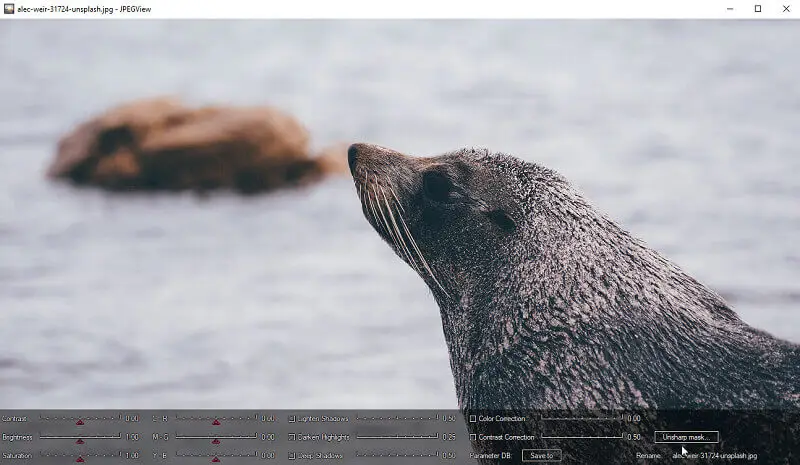
Task: Select the Brightness slider marker
Action: point(80,439)
